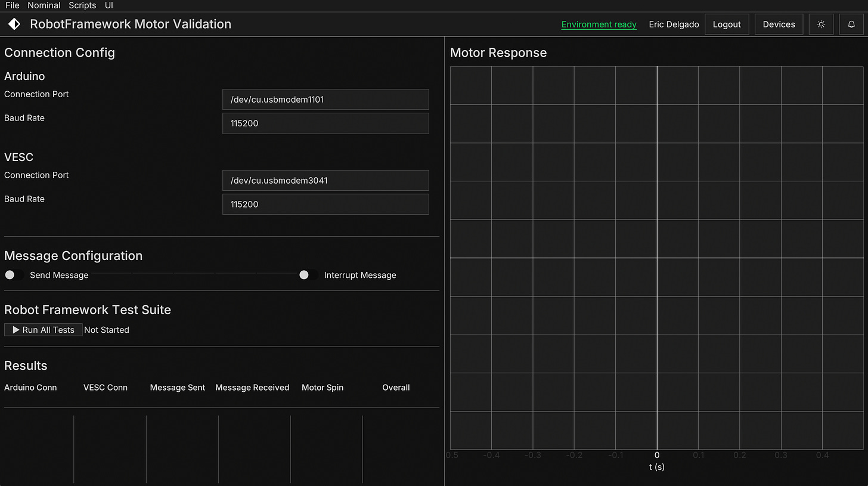This screenshot has height=486, width=868.
Task: Edit Arduino Baud Rate field
Action: (325, 123)
